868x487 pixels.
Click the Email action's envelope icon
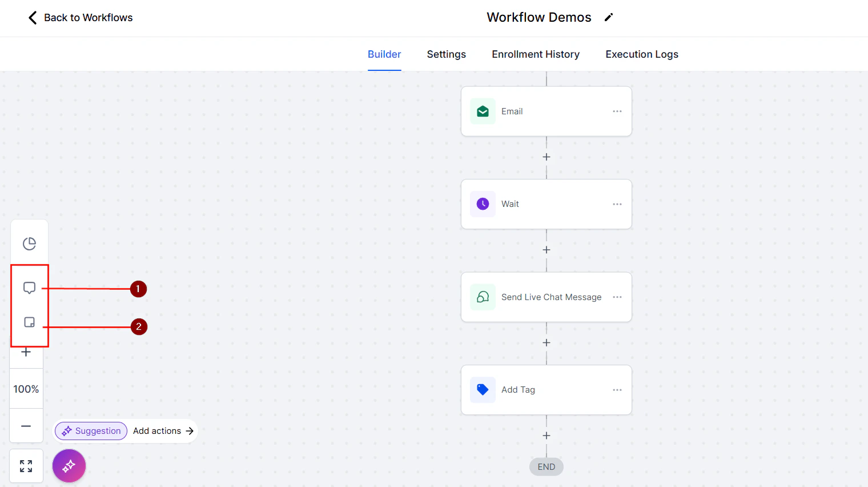click(483, 111)
